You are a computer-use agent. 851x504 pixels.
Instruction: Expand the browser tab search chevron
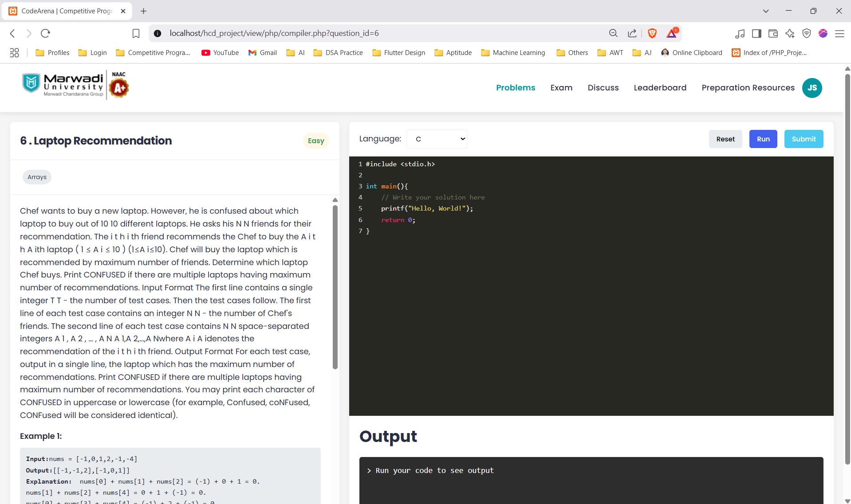tap(766, 11)
